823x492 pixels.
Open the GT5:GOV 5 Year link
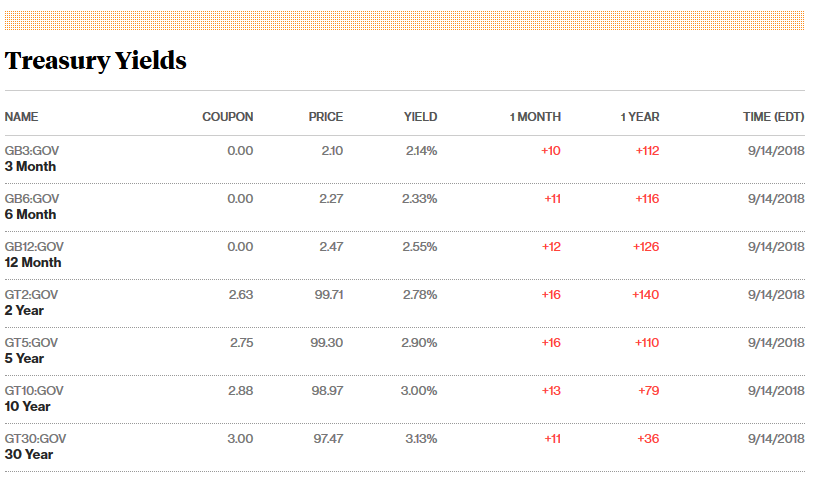click(31, 350)
